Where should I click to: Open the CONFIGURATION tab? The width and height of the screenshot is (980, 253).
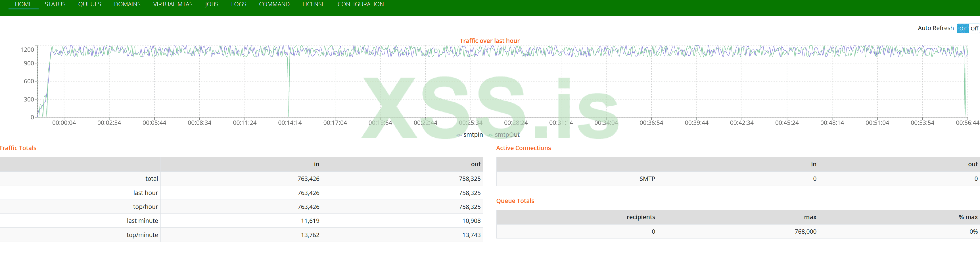click(x=360, y=4)
